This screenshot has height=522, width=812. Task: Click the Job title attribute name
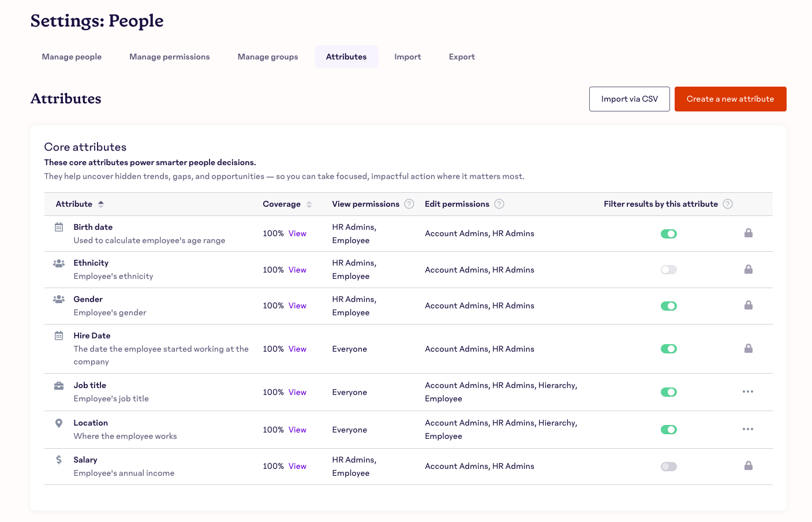(89, 385)
